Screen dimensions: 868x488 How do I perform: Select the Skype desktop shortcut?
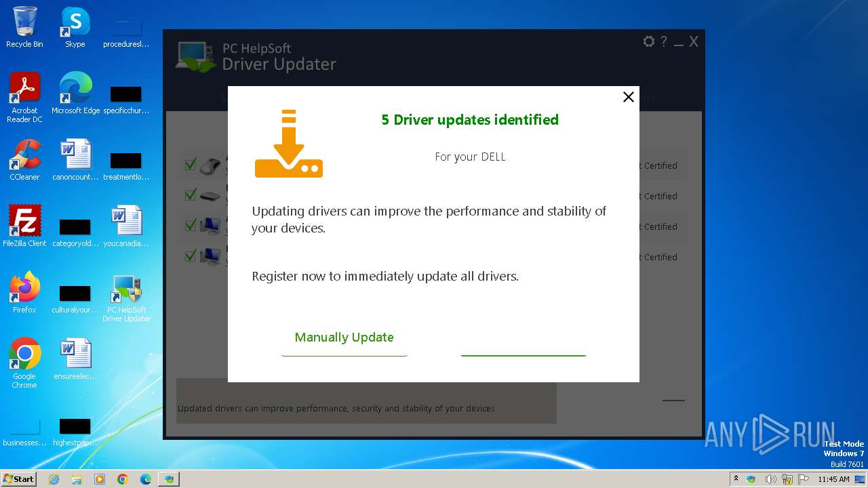coord(75,27)
